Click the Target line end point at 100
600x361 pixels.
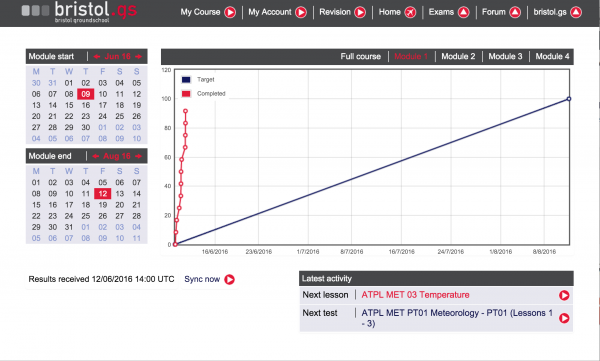(569, 99)
